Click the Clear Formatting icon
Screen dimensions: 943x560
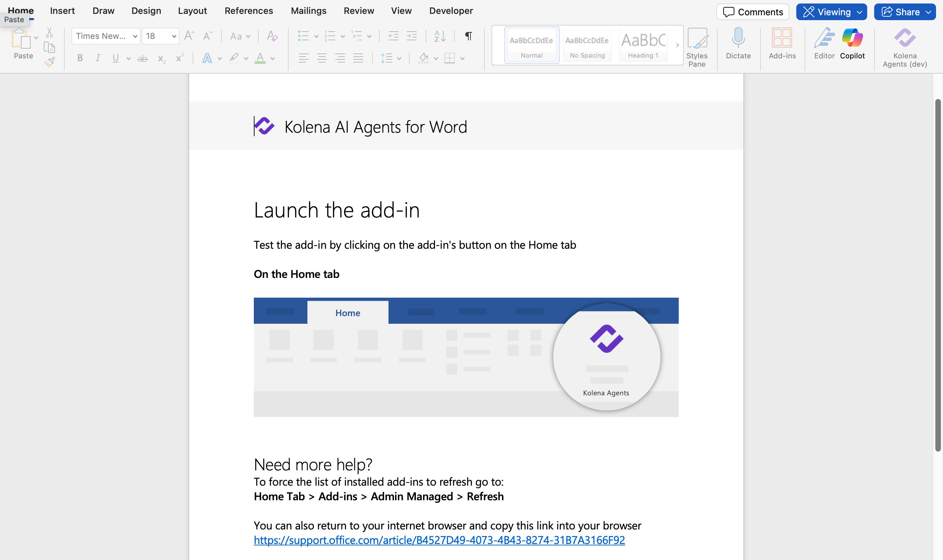[272, 36]
